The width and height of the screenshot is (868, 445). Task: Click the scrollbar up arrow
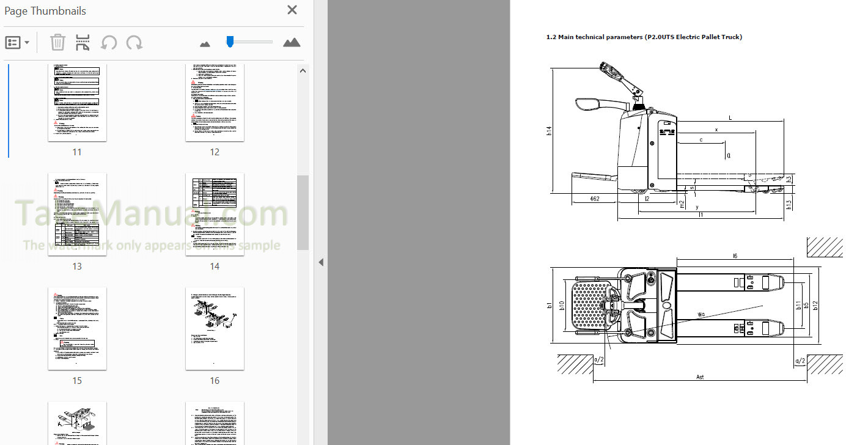[303, 70]
